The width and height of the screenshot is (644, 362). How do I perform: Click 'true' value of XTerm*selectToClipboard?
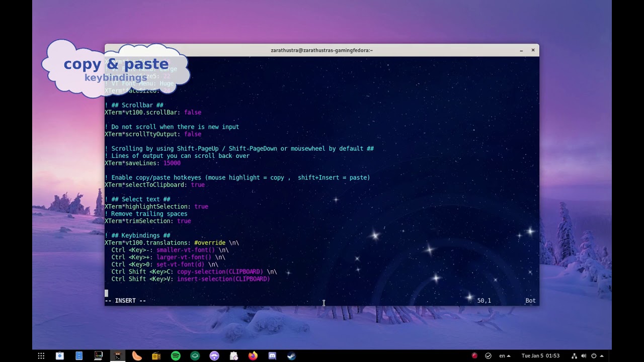(x=198, y=185)
